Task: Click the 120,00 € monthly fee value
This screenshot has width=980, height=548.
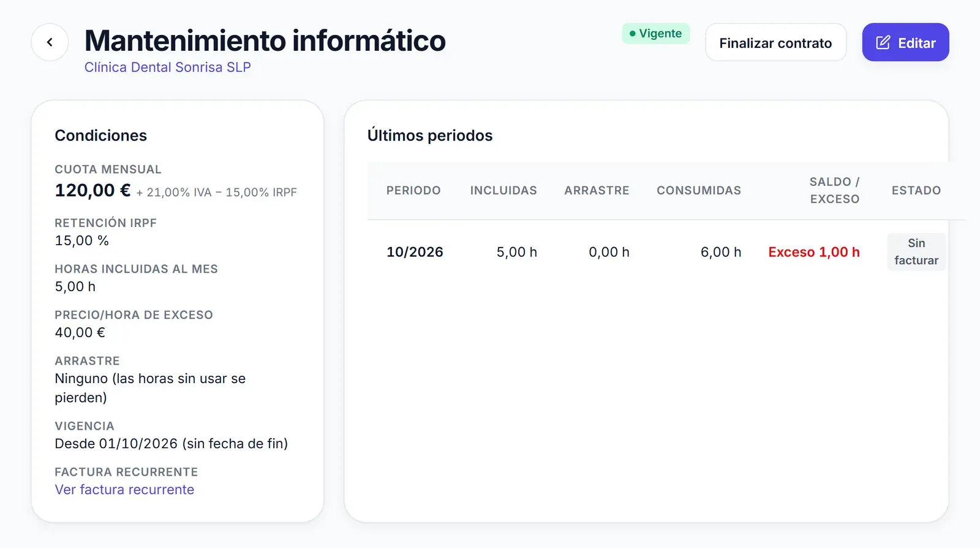Action: pos(92,191)
